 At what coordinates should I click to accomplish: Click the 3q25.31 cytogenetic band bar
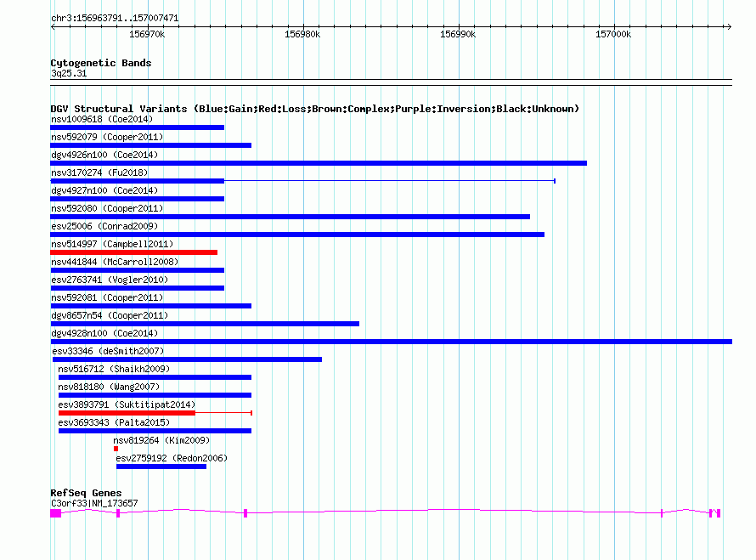391,82
